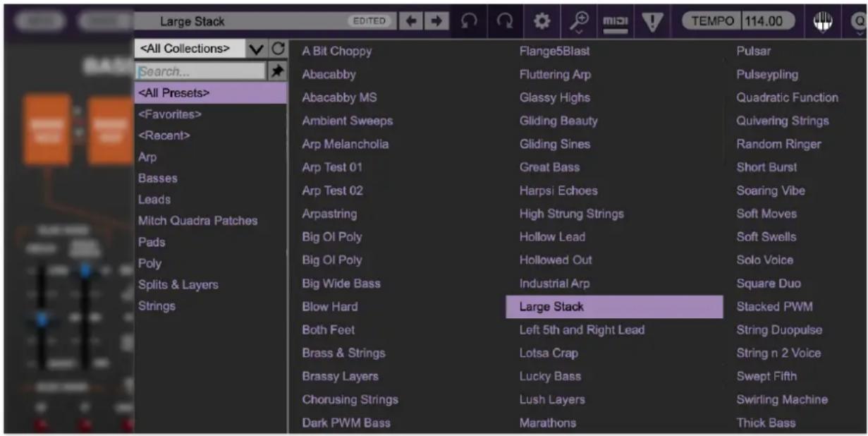Refresh the preset collections list

(x=277, y=49)
